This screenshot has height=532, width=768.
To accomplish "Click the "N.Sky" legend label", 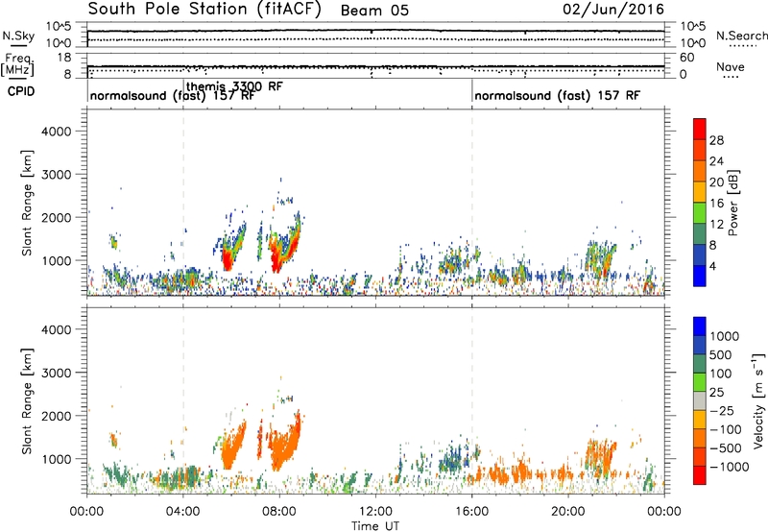I will tap(18, 36).
